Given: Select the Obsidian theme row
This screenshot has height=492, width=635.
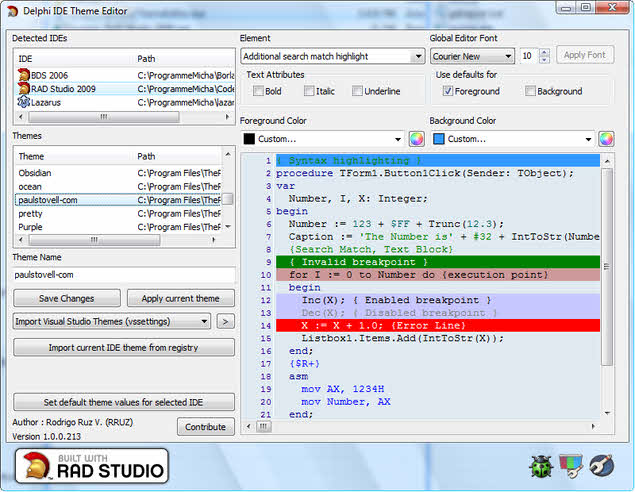Looking at the screenshot, I should click(x=118, y=173).
